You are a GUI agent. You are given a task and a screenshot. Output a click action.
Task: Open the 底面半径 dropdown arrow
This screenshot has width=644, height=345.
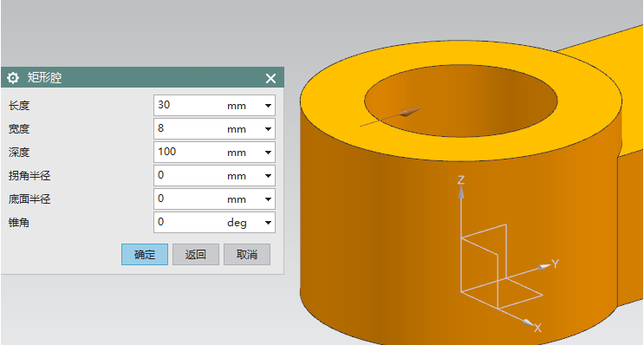[x=268, y=199]
